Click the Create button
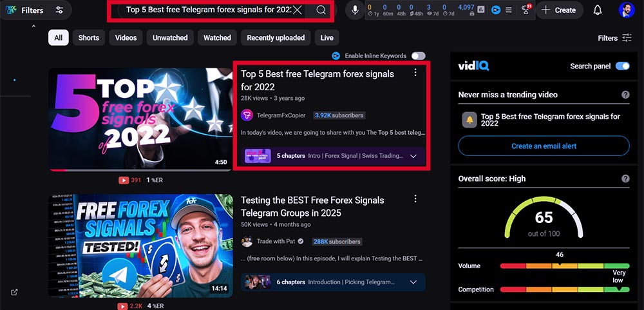This screenshot has width=644, height=310. (559, 10)
